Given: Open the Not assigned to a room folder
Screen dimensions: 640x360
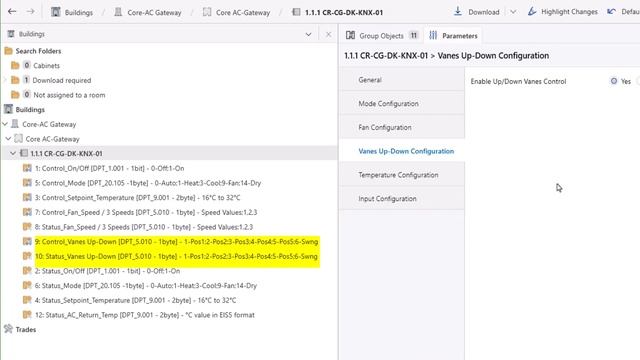Looking at the screenshot, I should click(69, 95).
